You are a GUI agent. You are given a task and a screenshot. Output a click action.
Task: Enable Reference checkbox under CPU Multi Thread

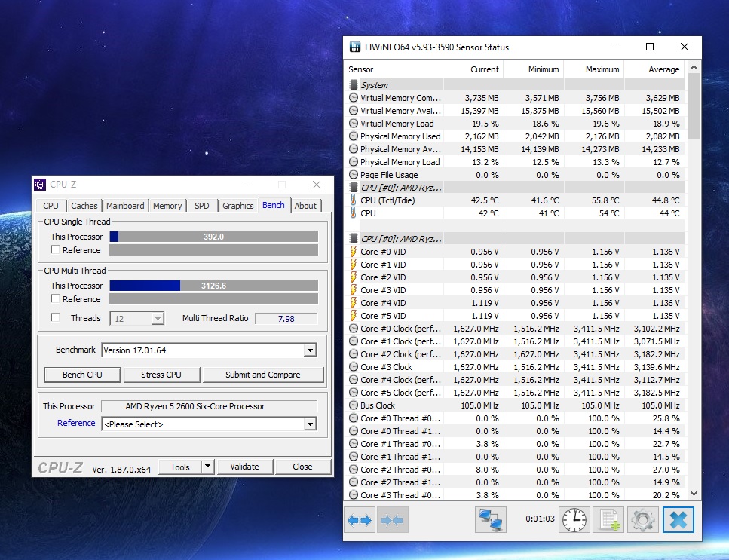click(x=55, y=298)
